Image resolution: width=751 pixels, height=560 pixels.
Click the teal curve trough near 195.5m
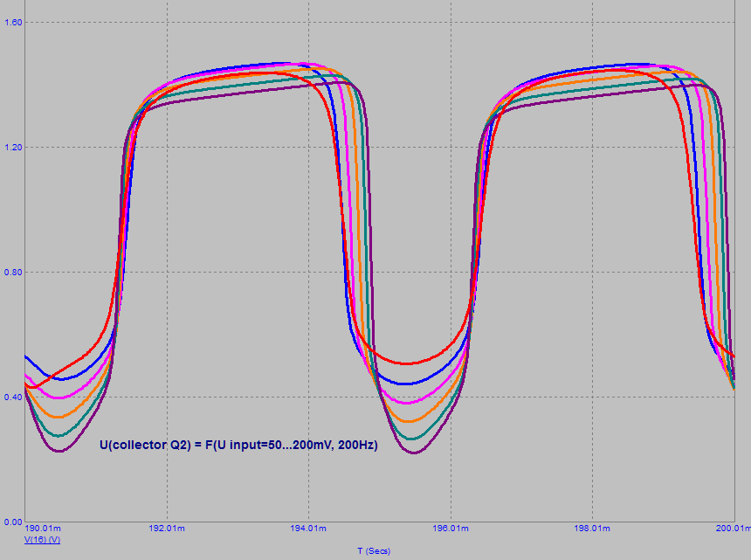[x=413, y=439]
